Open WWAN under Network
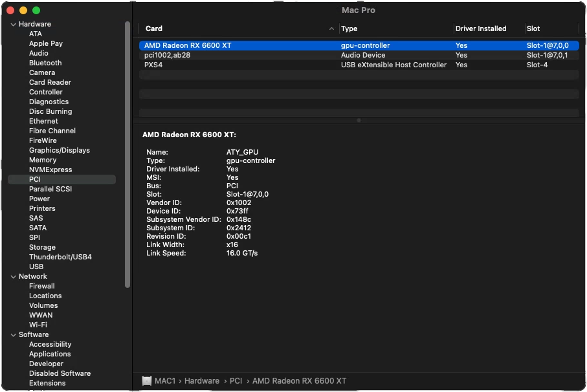This screenshot has height=392, width=587. pyautogui.click(x=41, y=316)
